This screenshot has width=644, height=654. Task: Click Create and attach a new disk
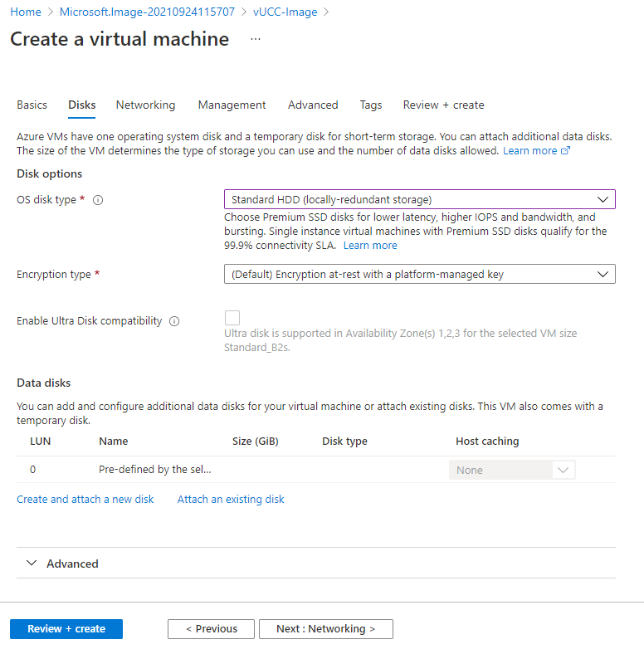click(85, 500)
